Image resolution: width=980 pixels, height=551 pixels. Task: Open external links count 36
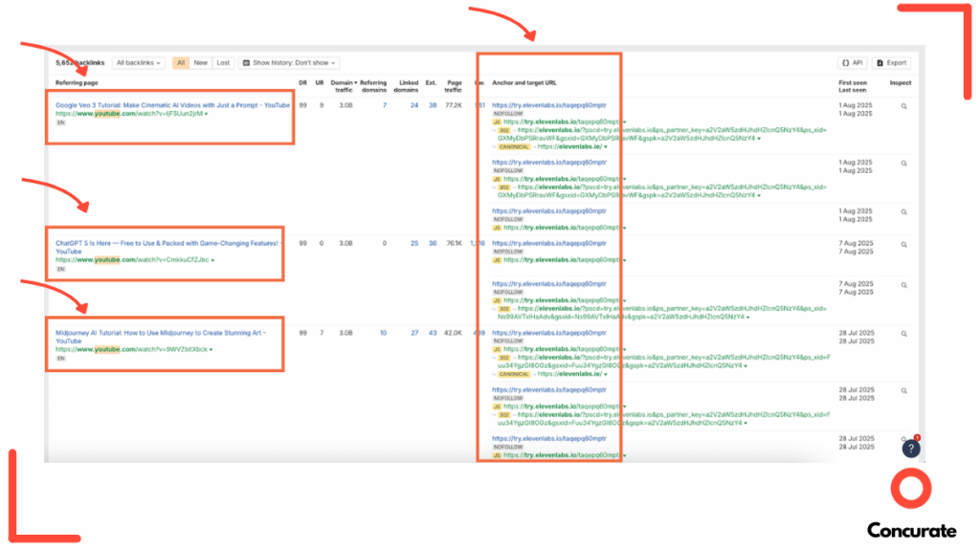(x=433, y=244)
